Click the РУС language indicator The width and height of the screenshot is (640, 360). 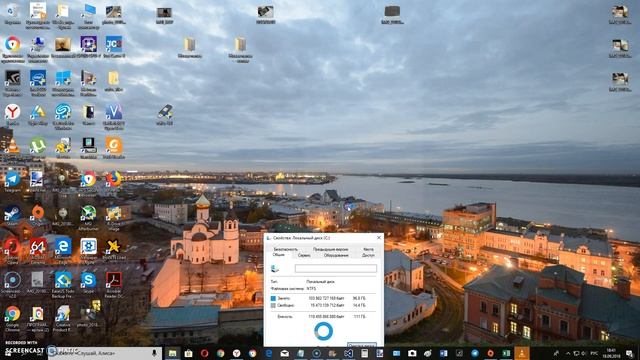[x=594, y=353]
